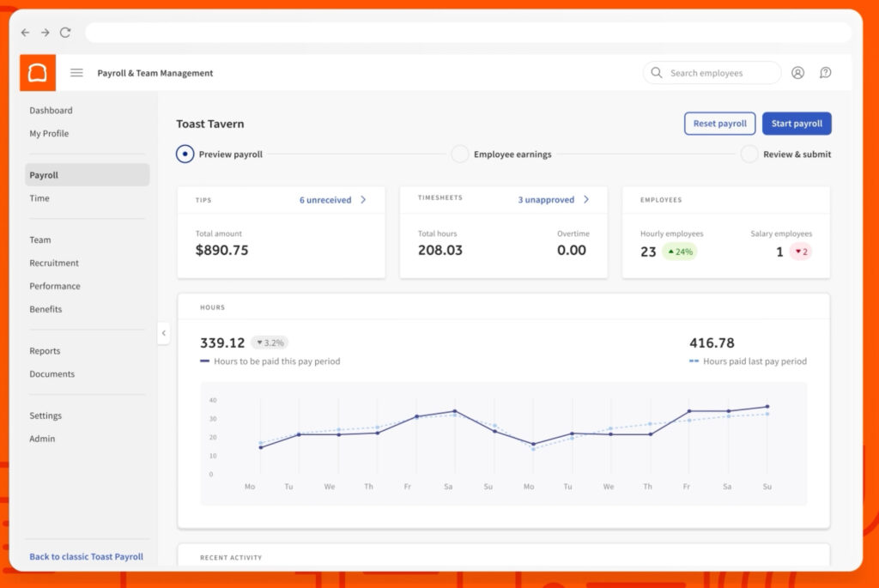Click the orange Toast logo icon

point(38,73)
